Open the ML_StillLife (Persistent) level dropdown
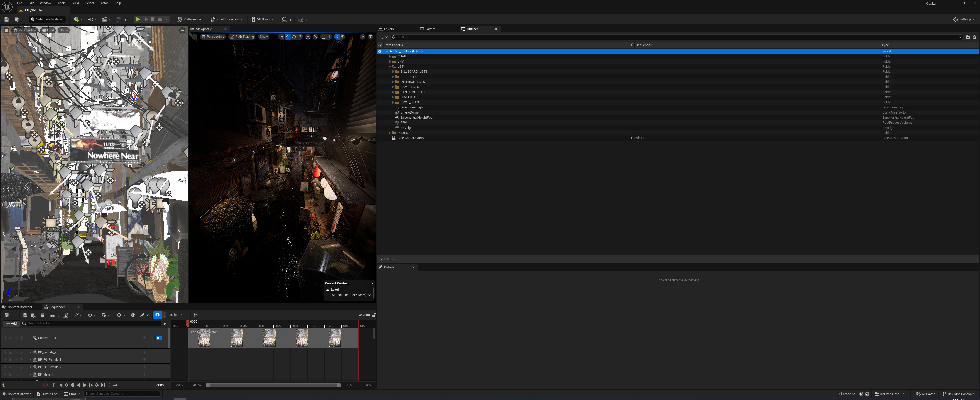Viewport: 980px width, 400px height. coord(349,295)
